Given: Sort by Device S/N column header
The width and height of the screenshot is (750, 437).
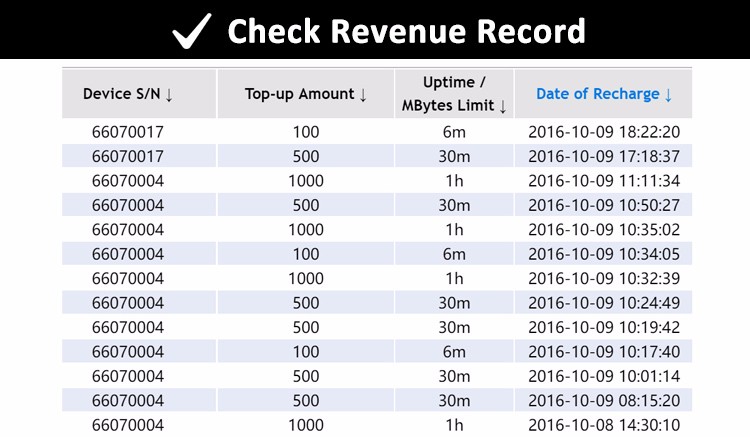Looking at the screenshot, I should (128, 94).
